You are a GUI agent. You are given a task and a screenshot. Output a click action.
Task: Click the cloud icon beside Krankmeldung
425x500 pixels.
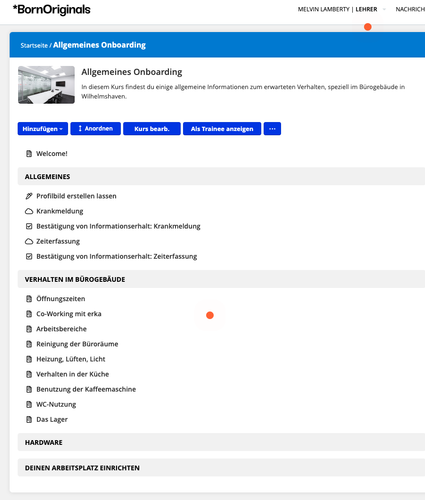tap(29, 211)
